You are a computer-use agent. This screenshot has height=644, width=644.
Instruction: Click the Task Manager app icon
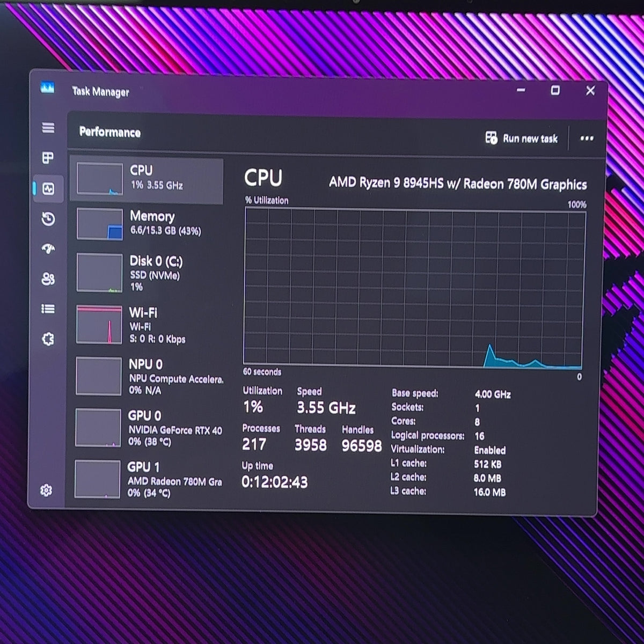(x=47, y=87)
